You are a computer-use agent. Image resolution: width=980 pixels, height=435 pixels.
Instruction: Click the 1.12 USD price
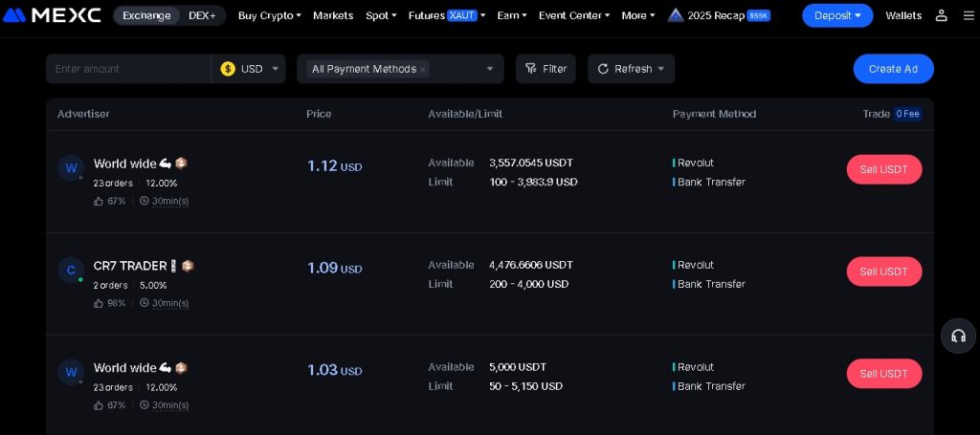click(334, 166)
